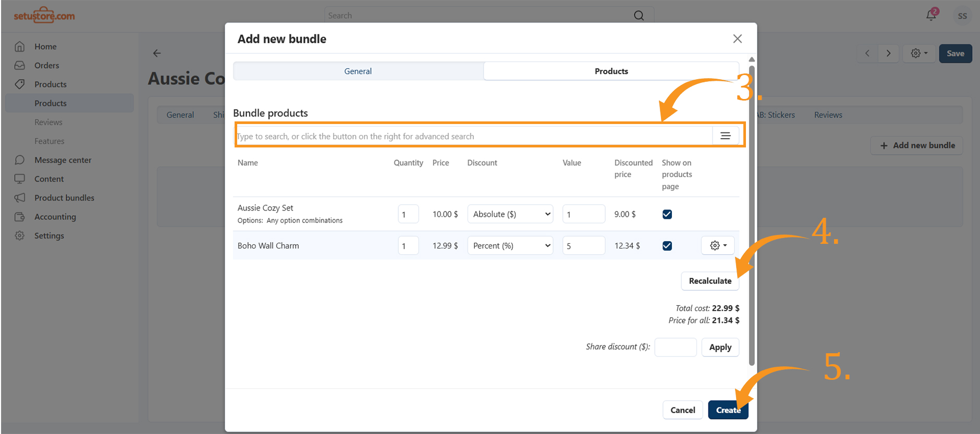Toggle Show on products page for Aussie Cozy Set
The width and height of the screenshot is (980, 434).
pyautogui.click(x=667, y=214)
